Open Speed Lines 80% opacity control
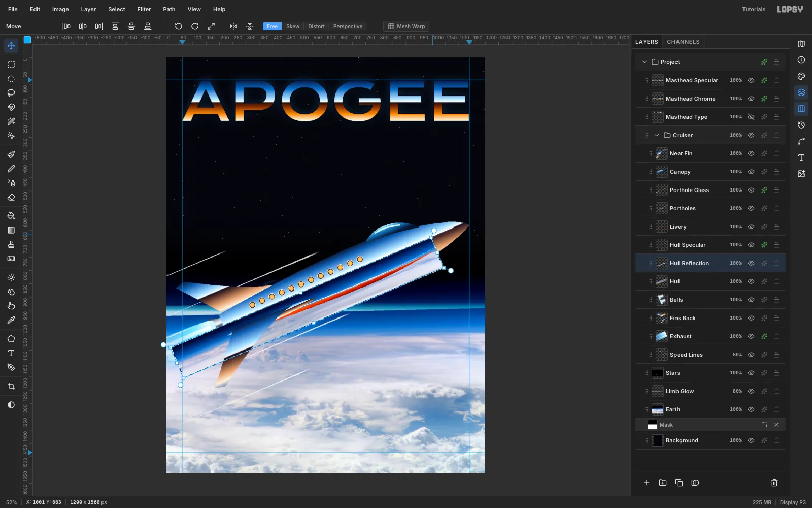This screenshot has width=812, height=508. 737,355
